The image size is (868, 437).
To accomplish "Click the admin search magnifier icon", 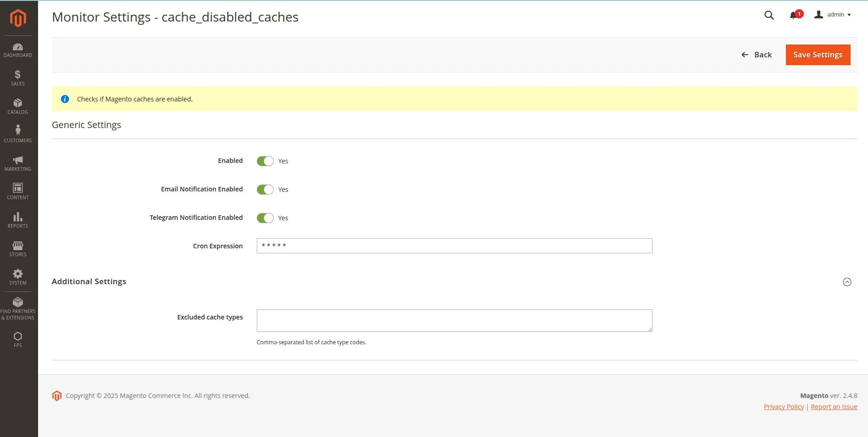I will (768, 15).
